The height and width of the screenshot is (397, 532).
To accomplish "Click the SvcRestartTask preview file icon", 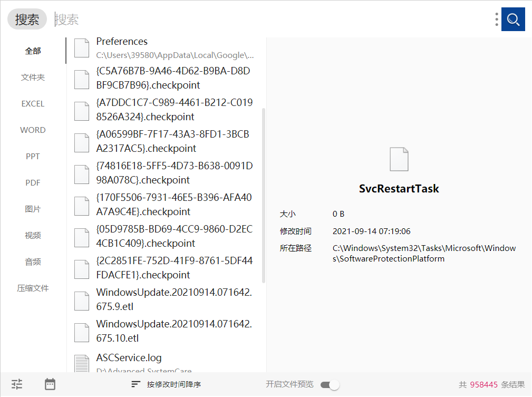I will coord(399,159).
